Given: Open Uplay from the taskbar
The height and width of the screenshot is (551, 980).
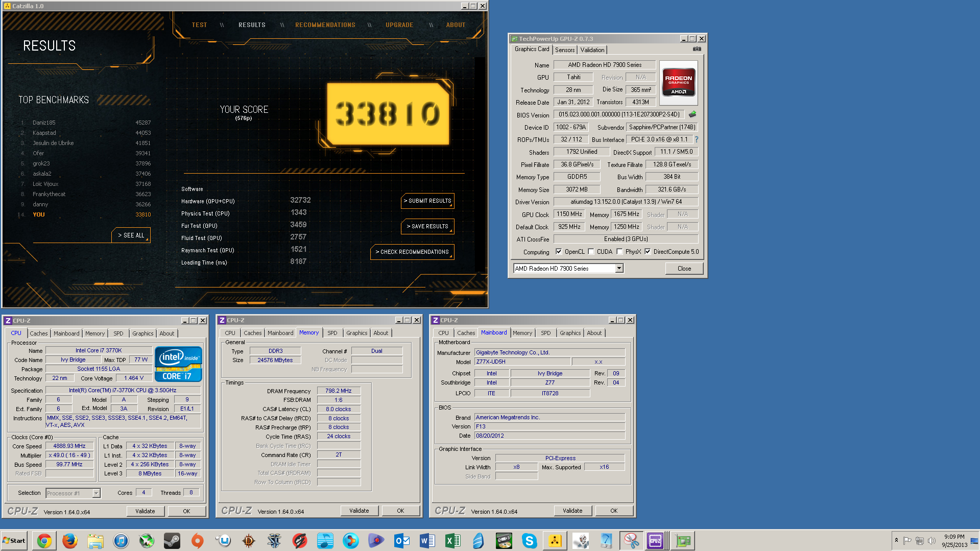Looking at the screenshot, I should (x=223, y=541).
